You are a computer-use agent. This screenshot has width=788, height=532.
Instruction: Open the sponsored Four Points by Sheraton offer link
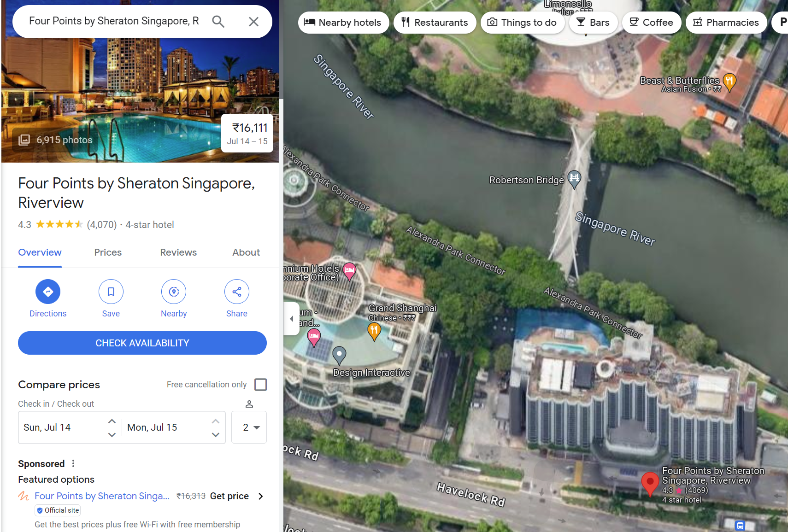click(x=101, y=496)
